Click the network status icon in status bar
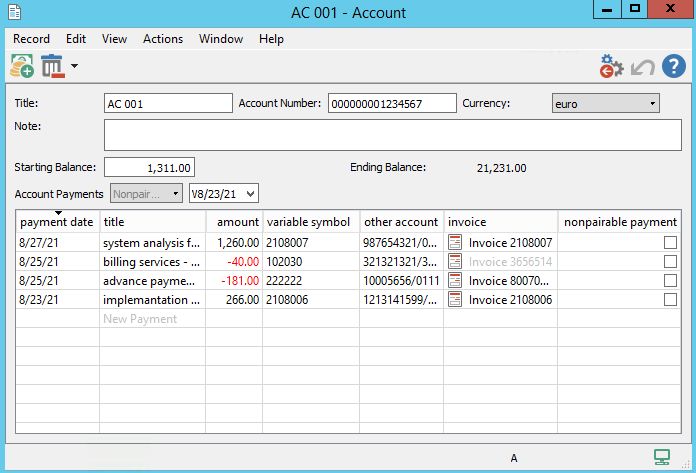This screenshot has width=696, height=473. (x=662, y=458)
